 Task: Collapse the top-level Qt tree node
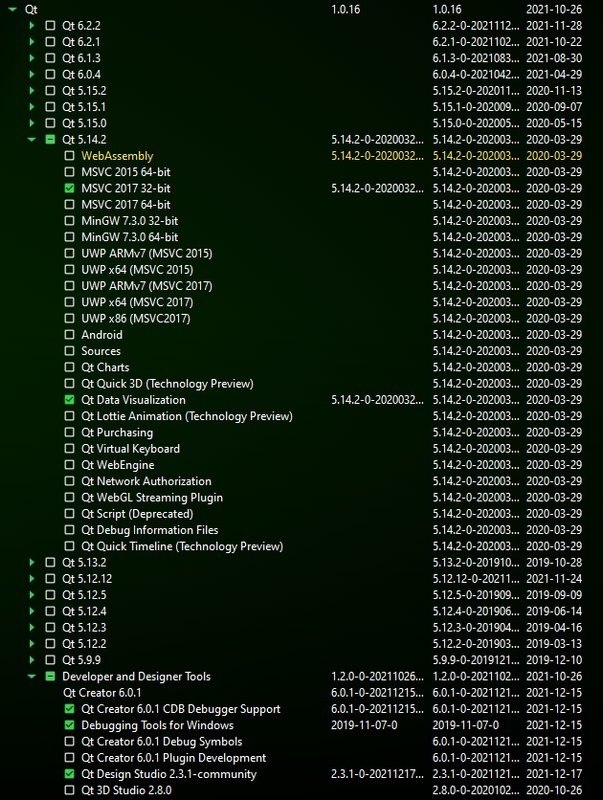[13, 9]
